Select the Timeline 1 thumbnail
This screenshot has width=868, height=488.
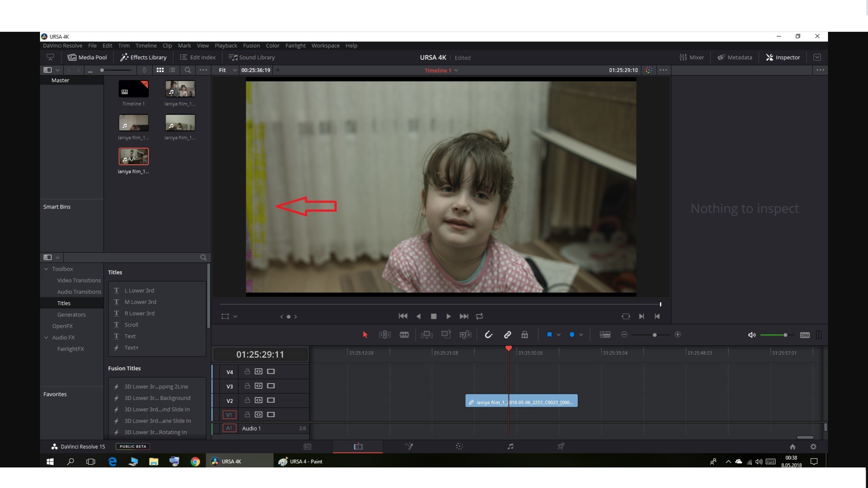click(133, 89)
